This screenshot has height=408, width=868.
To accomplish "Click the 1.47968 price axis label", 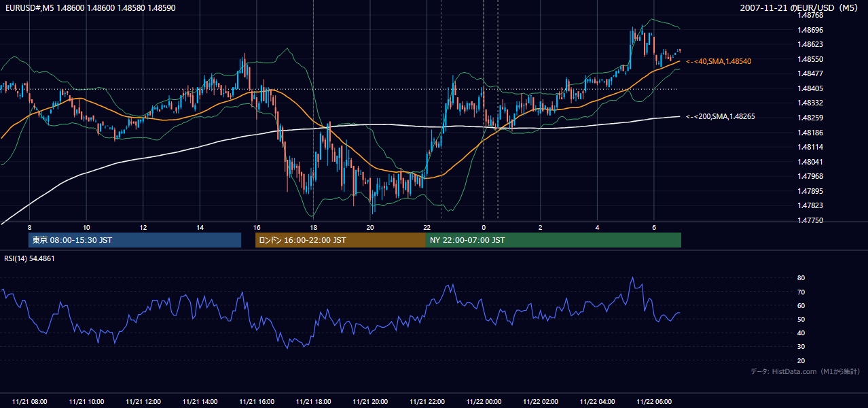I will pyautogui.click(x=812, y=176).
